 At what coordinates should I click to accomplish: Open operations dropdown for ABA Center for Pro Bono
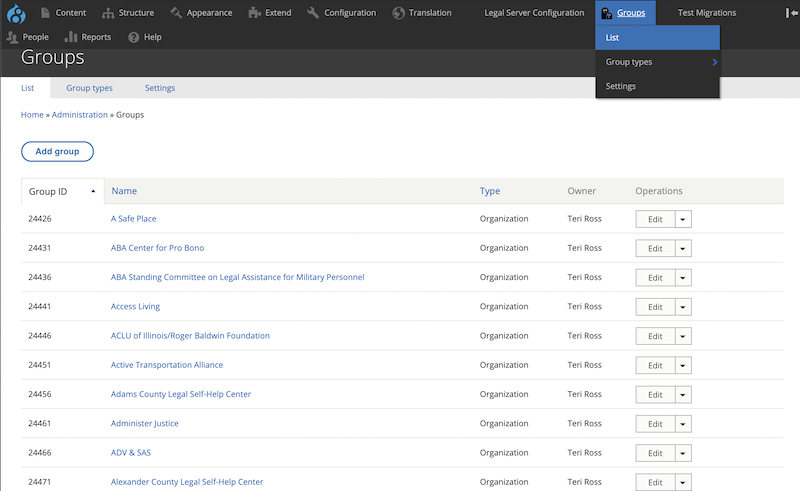pyautogui.click(x=683, y=249)
